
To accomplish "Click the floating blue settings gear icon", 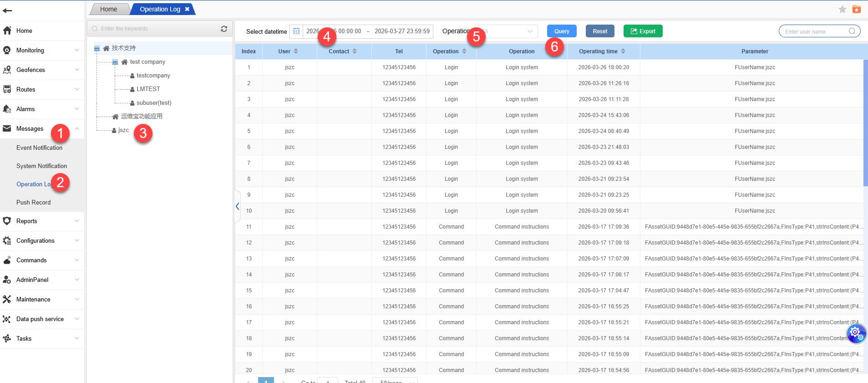I will [x=856, y=333].
